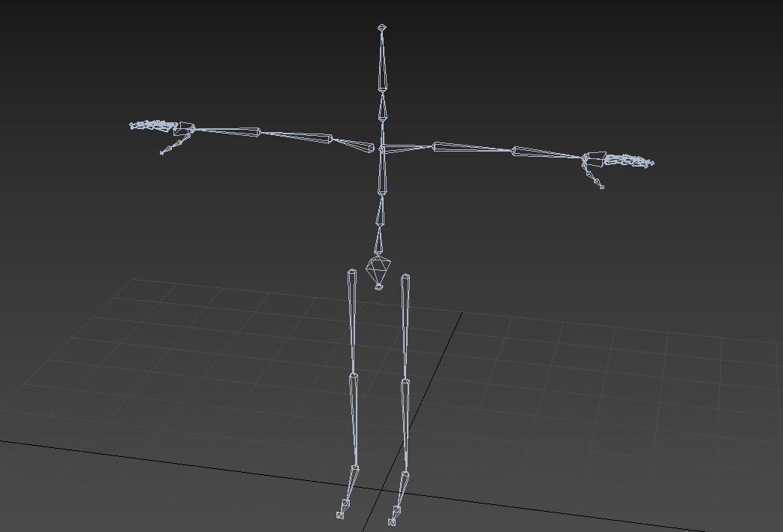
Task: Select the upper arm bone on the viewer's right
Action: coord(473,147)
